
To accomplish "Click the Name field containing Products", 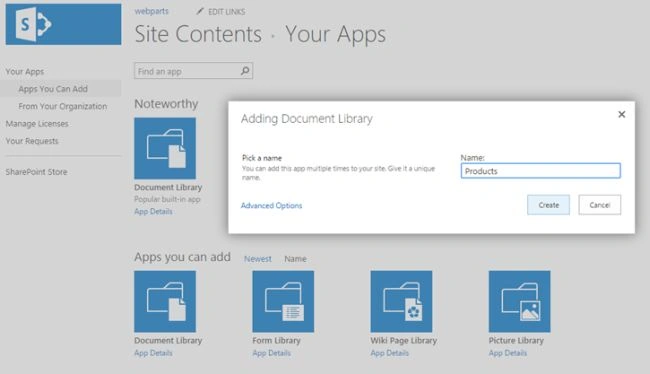I will pos(541,171).
